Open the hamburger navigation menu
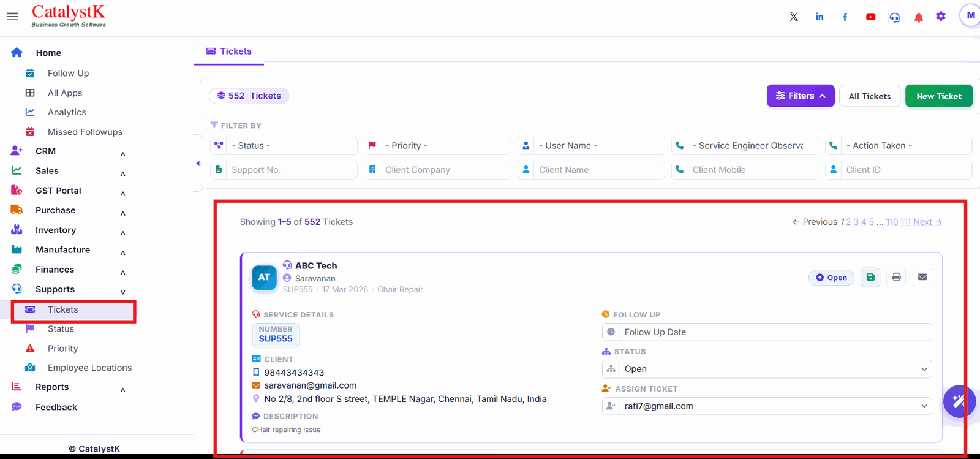Viewport: 980px width, 459px height. click(12, 17)
